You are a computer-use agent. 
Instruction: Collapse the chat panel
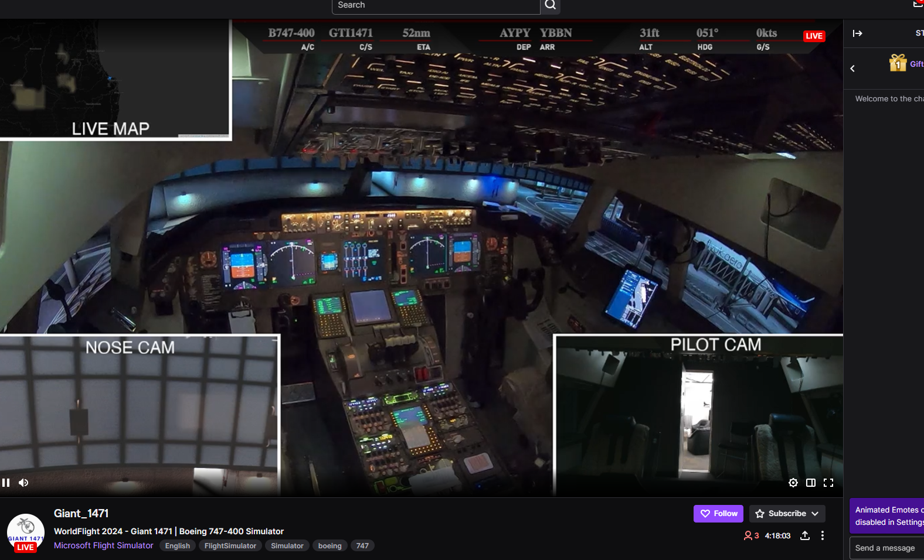click(857, 33)
